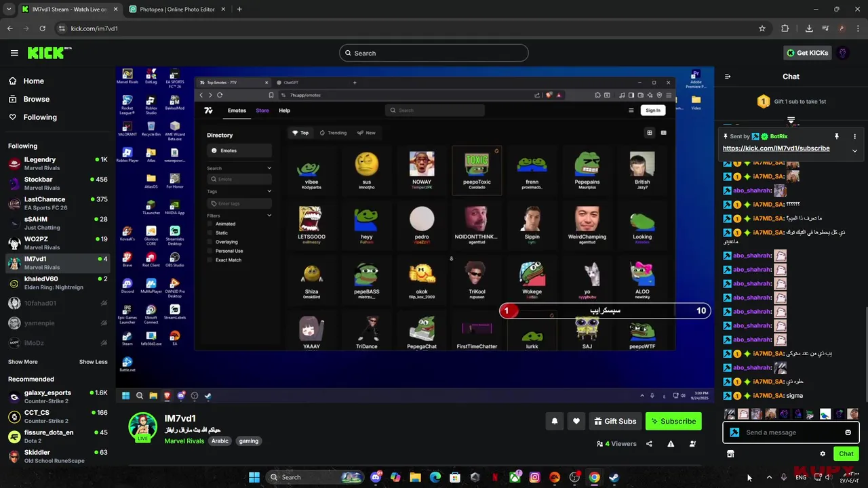Click the gaming tag
868x488 pixels.
point(249,441)
